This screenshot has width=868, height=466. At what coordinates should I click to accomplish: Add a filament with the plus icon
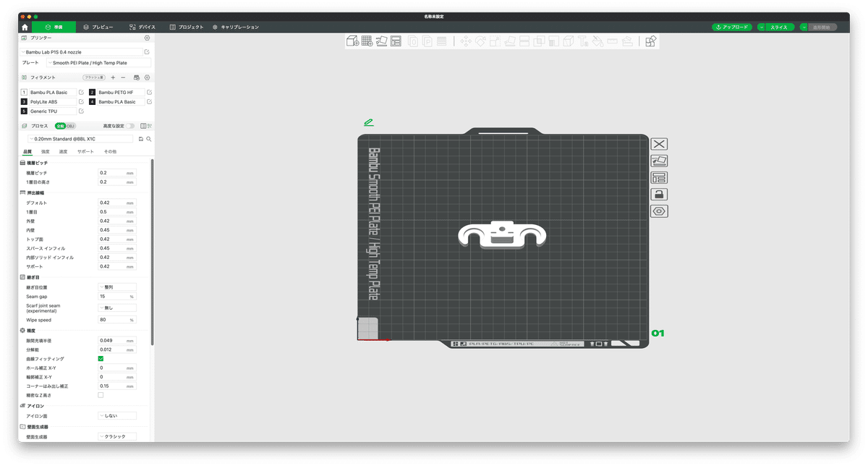point(113,77)
